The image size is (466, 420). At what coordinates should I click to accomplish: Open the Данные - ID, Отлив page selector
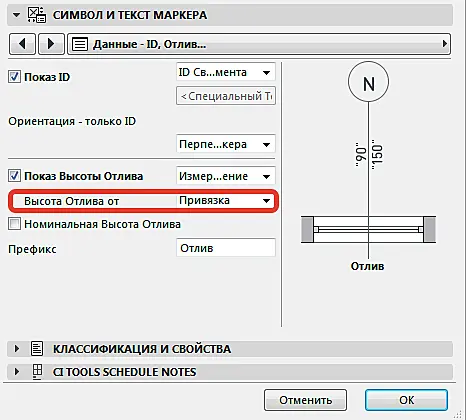point(259,44)
